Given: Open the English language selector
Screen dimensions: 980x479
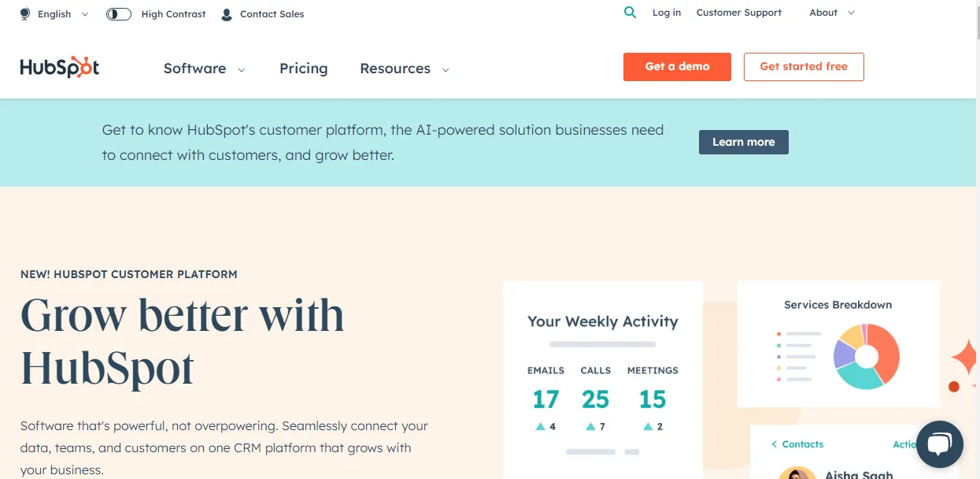Looking at the screenshot, I should 54,13.
